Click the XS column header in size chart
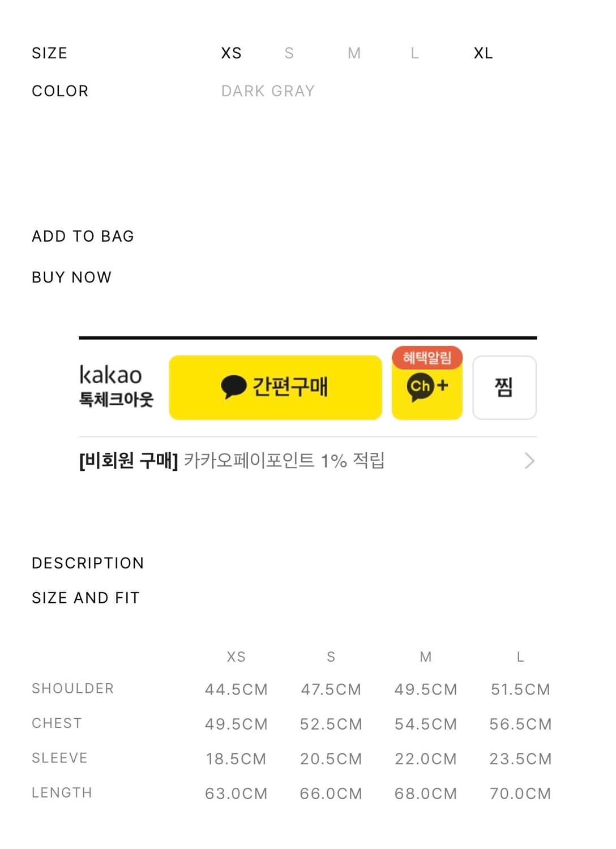The width and height of the screenshot is (616, 849). point(236,657)
